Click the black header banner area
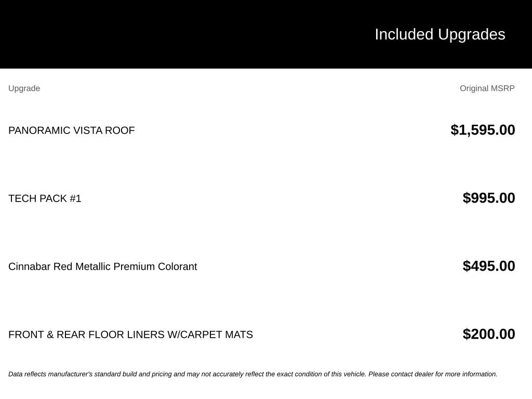 (266, 34)
